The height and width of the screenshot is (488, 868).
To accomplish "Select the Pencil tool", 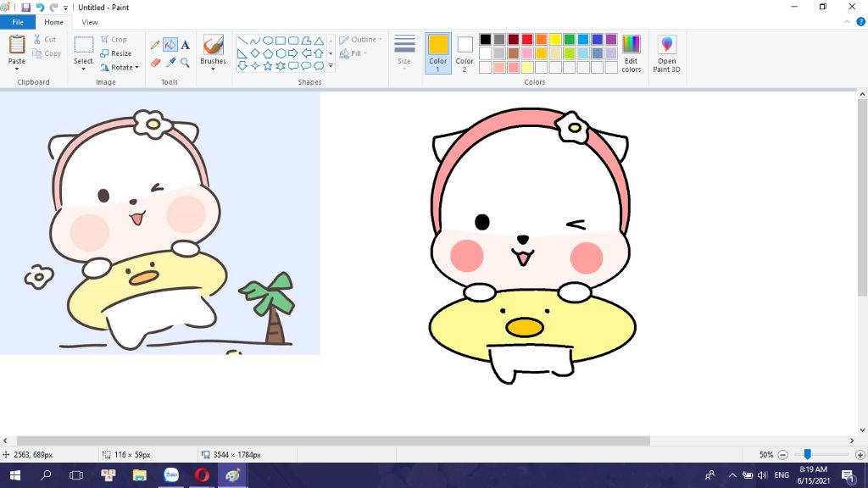I will 155,45.
